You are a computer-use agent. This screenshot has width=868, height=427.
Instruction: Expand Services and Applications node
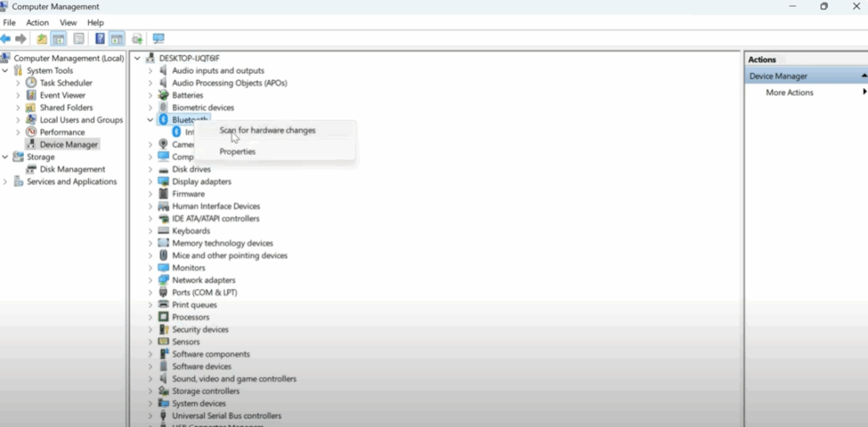pos(5,181)
